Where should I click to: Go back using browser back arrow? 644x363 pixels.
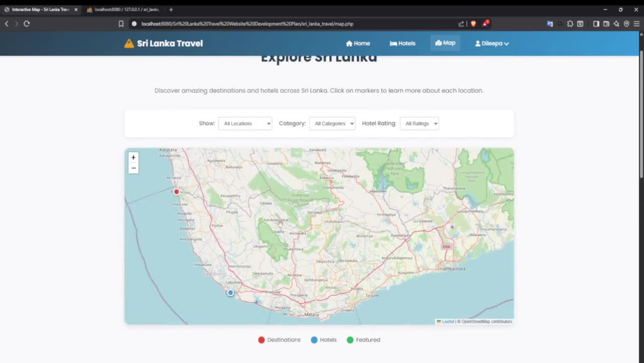6,24
